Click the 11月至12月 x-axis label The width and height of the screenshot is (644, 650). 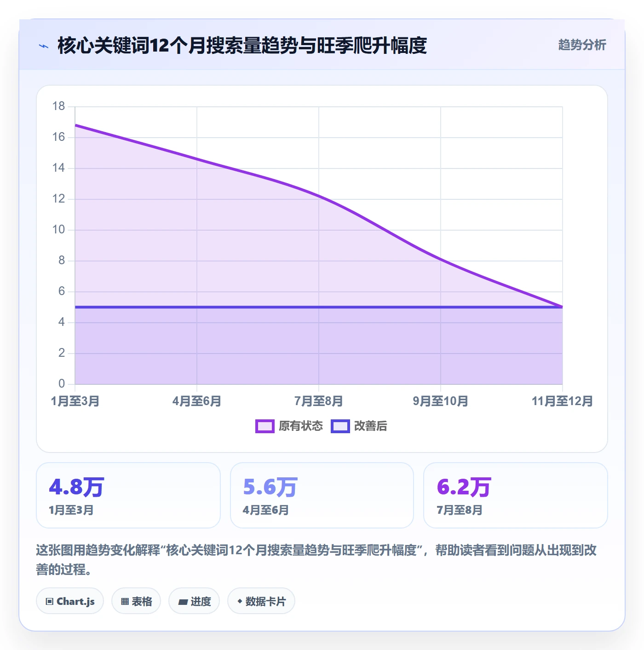(x=562, y=401)
